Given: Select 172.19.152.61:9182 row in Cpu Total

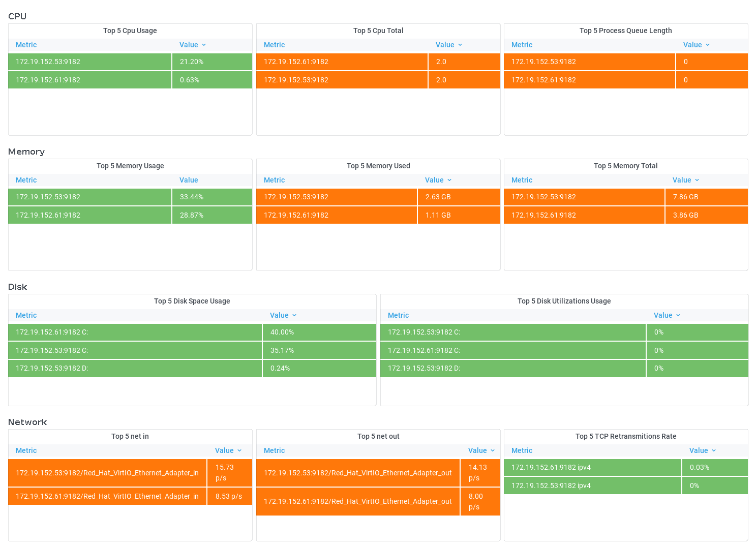Looking at the screenshot, I should [378, 62].
